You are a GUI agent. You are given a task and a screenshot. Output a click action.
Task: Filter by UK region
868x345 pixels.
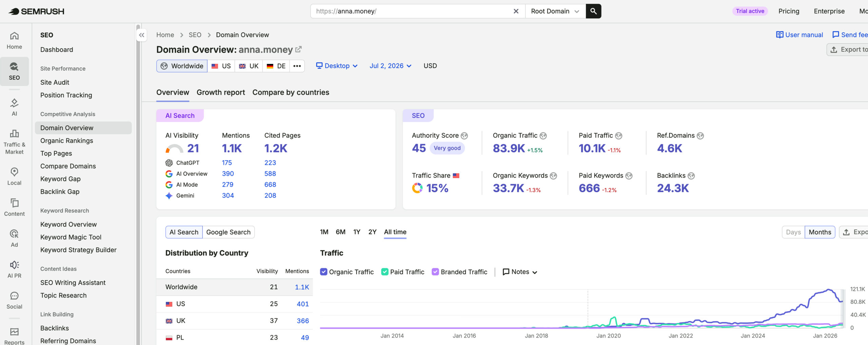click(x=249, y=66)
